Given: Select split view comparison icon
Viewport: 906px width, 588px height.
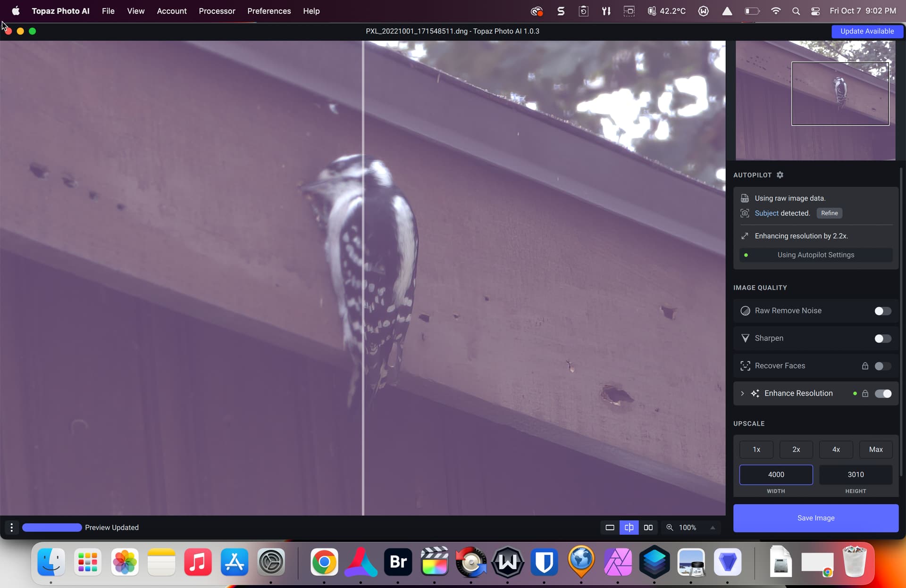Looking at the screenshot, I should point(629,527).
